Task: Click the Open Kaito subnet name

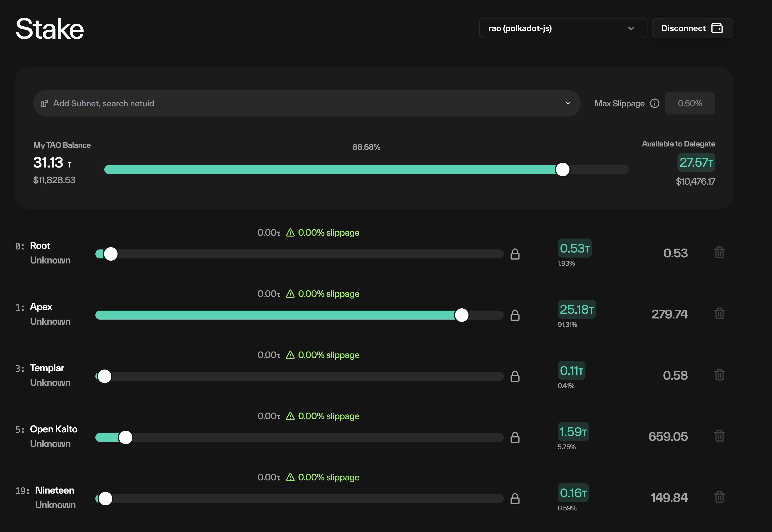Action: pos(54,429)
